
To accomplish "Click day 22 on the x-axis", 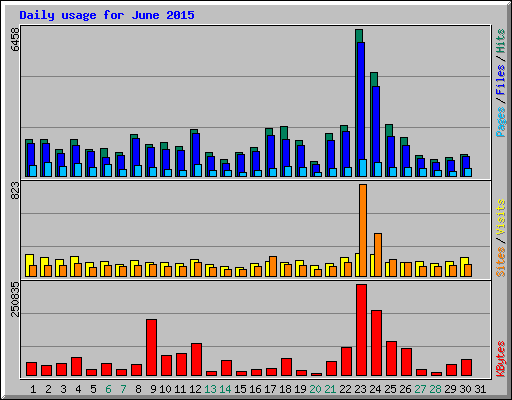I will [345, 389].
